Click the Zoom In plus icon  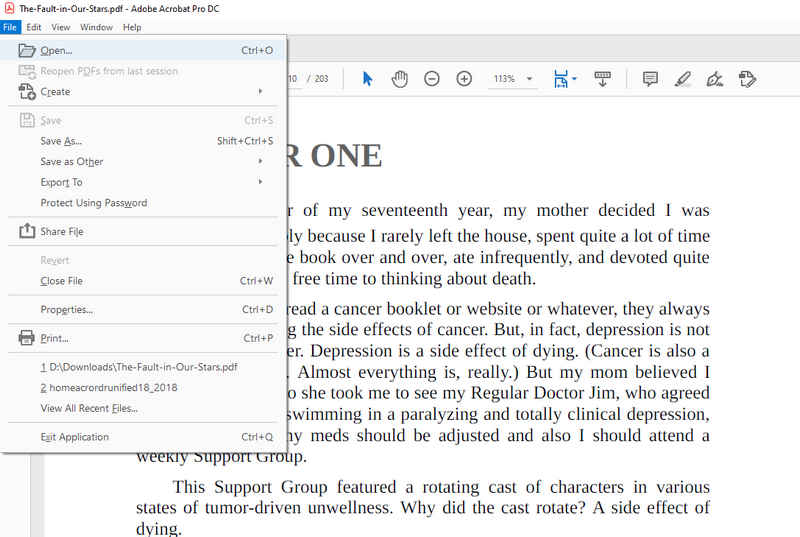tap(464, 79)
